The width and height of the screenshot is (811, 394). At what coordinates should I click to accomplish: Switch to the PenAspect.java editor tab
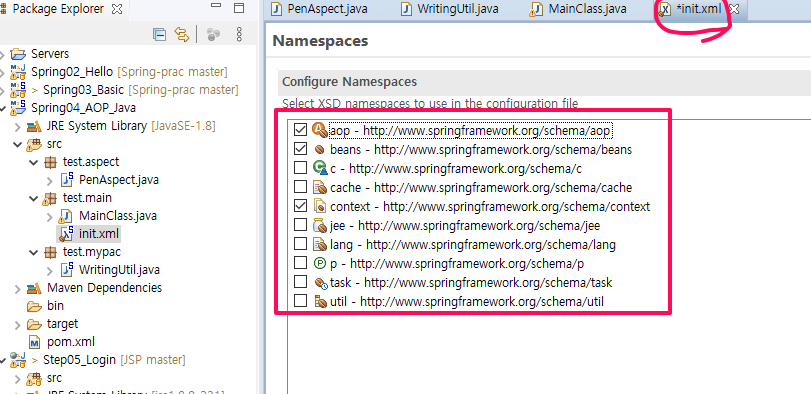(x=321, y=9)
